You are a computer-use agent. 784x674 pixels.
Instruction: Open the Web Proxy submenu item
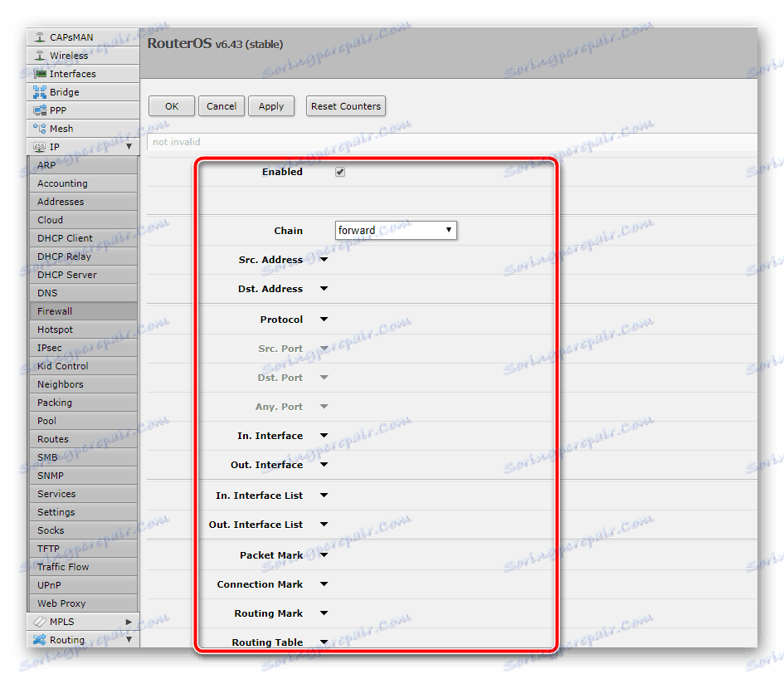point(83,603)
